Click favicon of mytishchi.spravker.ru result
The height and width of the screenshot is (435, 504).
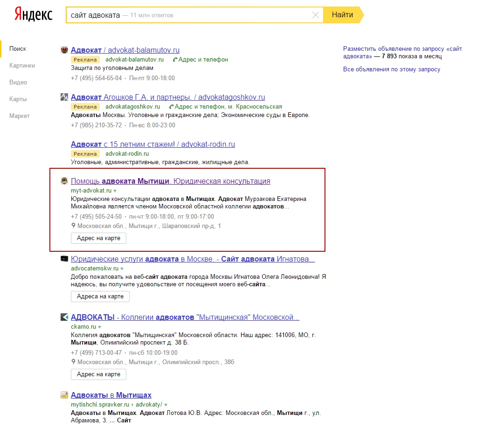tap(64, 395)
